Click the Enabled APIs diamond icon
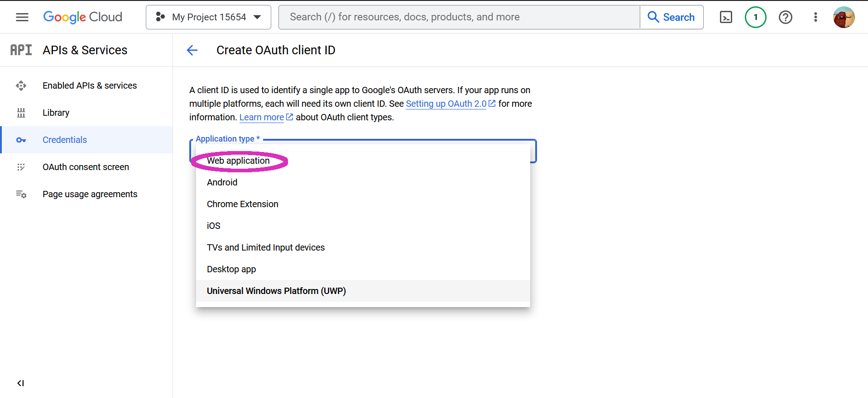This screenshot has width=868, height=398. click(x=21, y=85)
